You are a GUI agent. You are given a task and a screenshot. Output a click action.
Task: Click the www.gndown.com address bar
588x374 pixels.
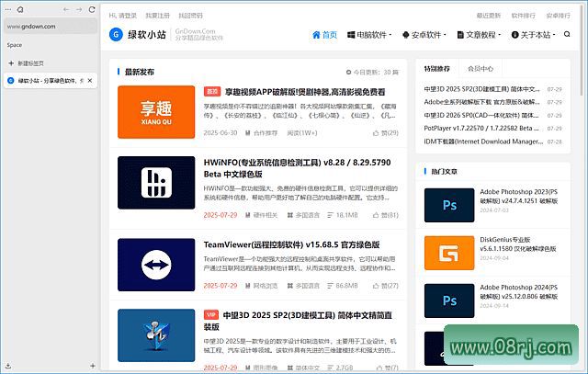coord(46,27)
